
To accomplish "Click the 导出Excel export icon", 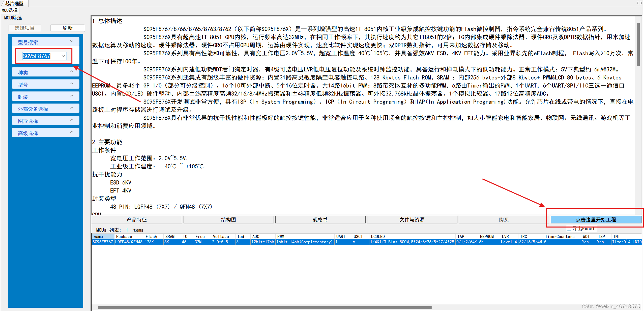I will (x=569, y=229).
